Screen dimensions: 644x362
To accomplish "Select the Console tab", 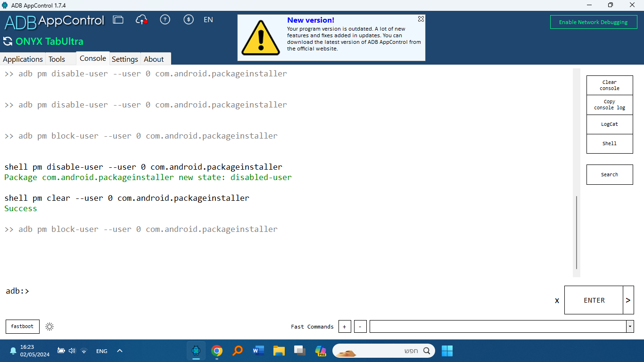I will pyautogui.click(x=93, y=58).
